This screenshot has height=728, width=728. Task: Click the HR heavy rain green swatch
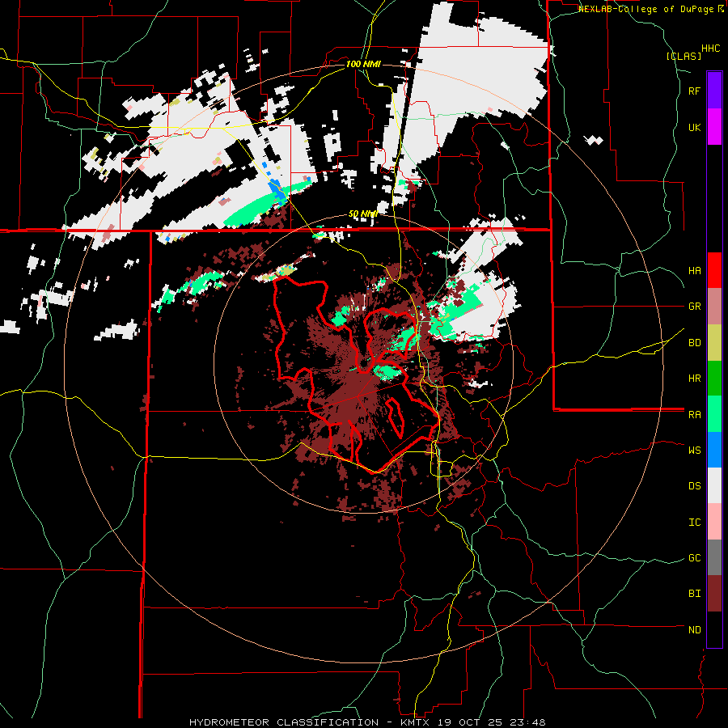click(x=714, y=379)
